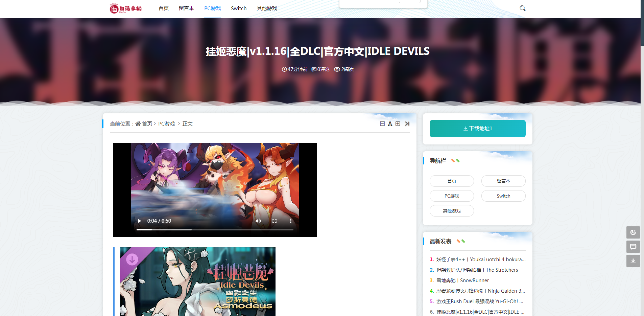Click the PC游戏 pill in sidebar navigation
The image size is (644, 316).
coord(452,196)
